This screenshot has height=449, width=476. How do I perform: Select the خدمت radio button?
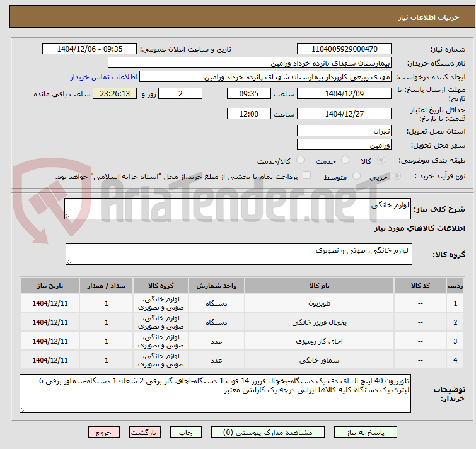tap(345, 160)
